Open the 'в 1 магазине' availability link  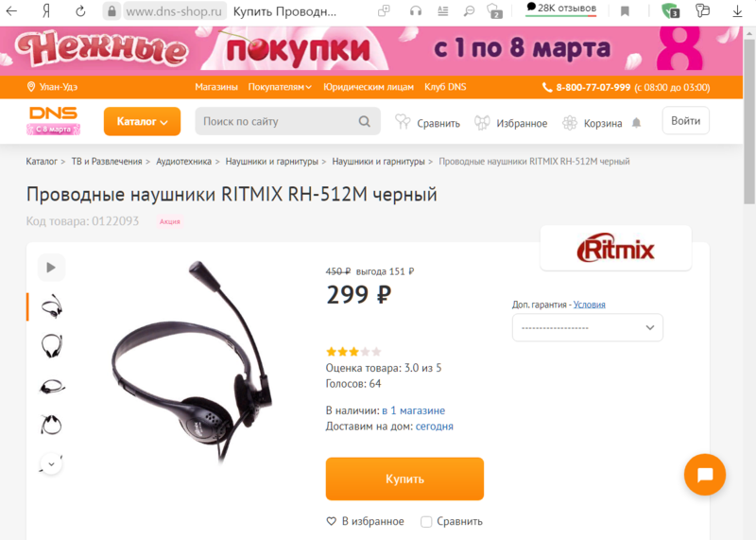(x=414, y=410)
